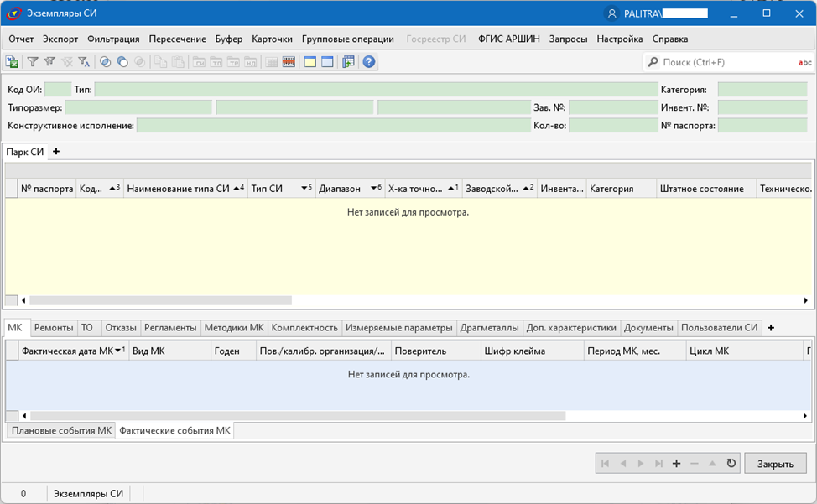Add a record with the navigator plus button
The image size is (817, 504).
676,464
